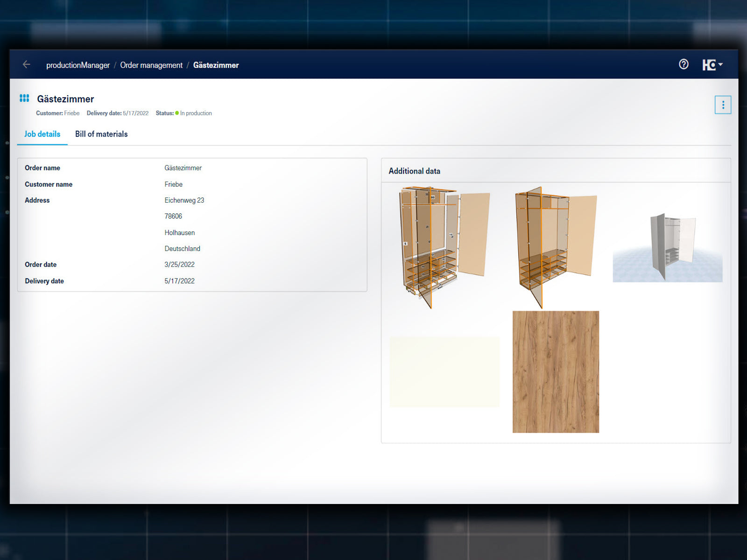Click the Gästezimmer breadcrumb item
747x560 pixels.
coord(216,65)
